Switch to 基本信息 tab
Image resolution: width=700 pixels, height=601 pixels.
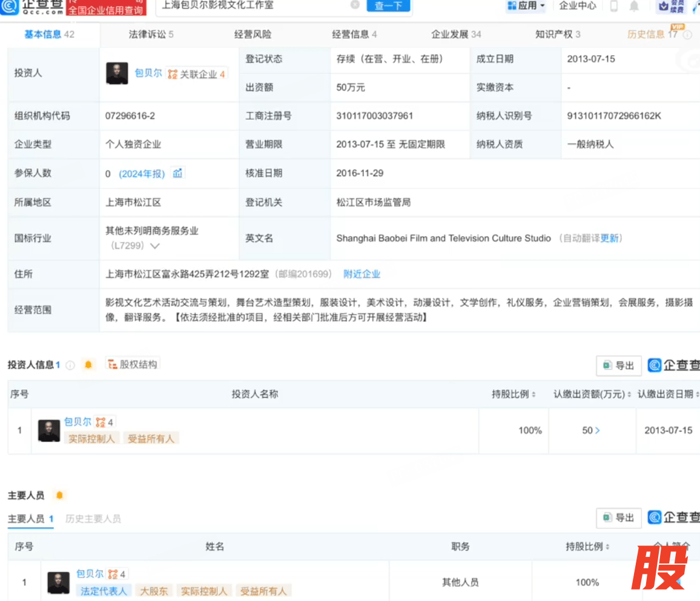49,34
